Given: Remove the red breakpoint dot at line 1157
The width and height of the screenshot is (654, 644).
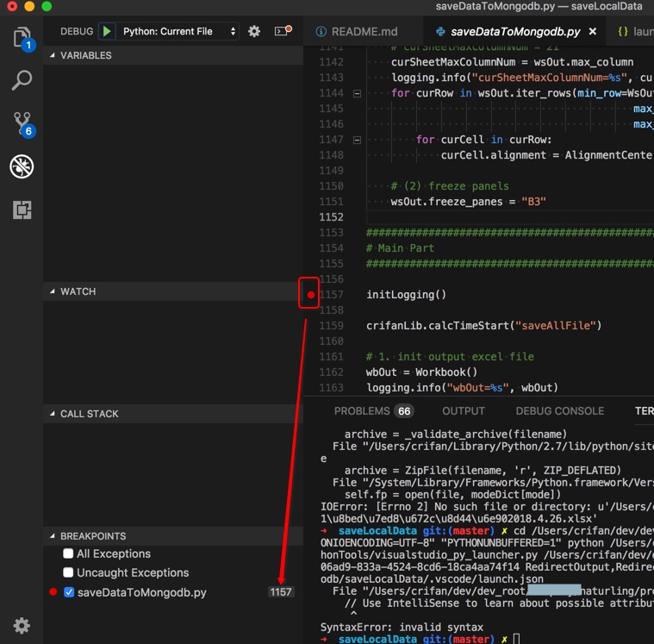Looking at the screenshot, I should [311, 295].
